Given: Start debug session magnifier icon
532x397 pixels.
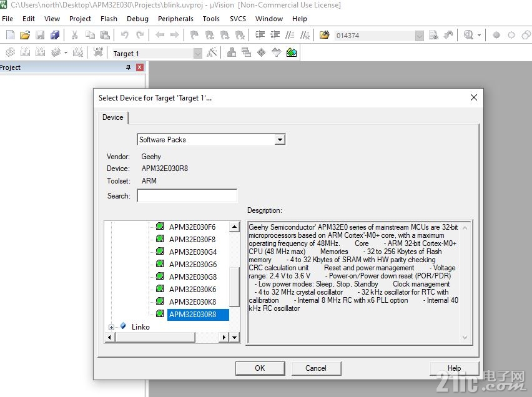Looking at the screenshot, I should pos(468,35).
